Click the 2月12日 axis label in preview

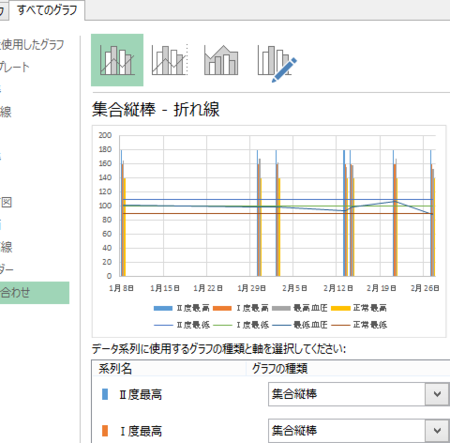(x=338, y=288)
